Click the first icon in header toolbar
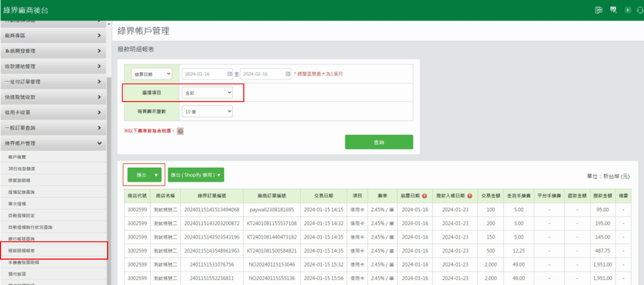Viewport: 644px width, 285px height. (x=599, y=10)
